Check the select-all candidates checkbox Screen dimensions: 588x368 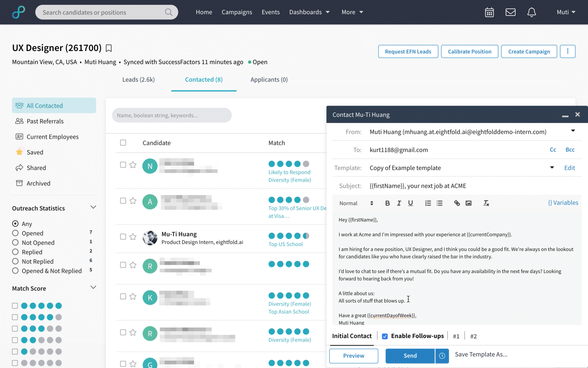[123, 143]
